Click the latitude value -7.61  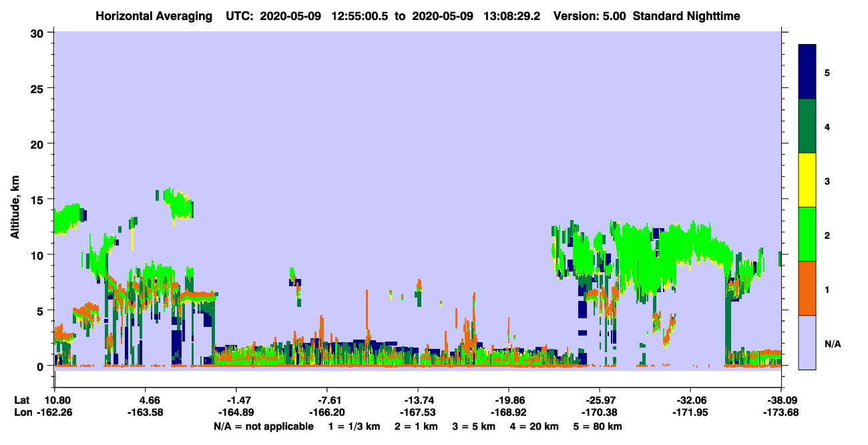(328, 400)
